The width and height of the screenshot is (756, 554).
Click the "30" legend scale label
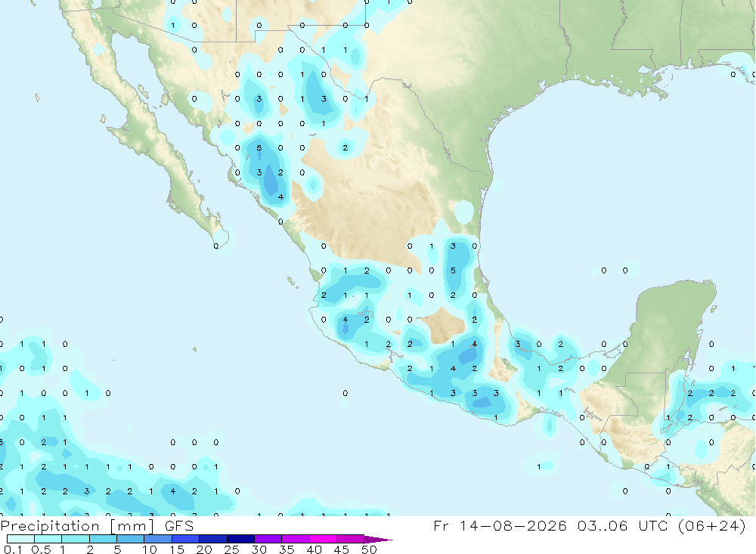259,549
